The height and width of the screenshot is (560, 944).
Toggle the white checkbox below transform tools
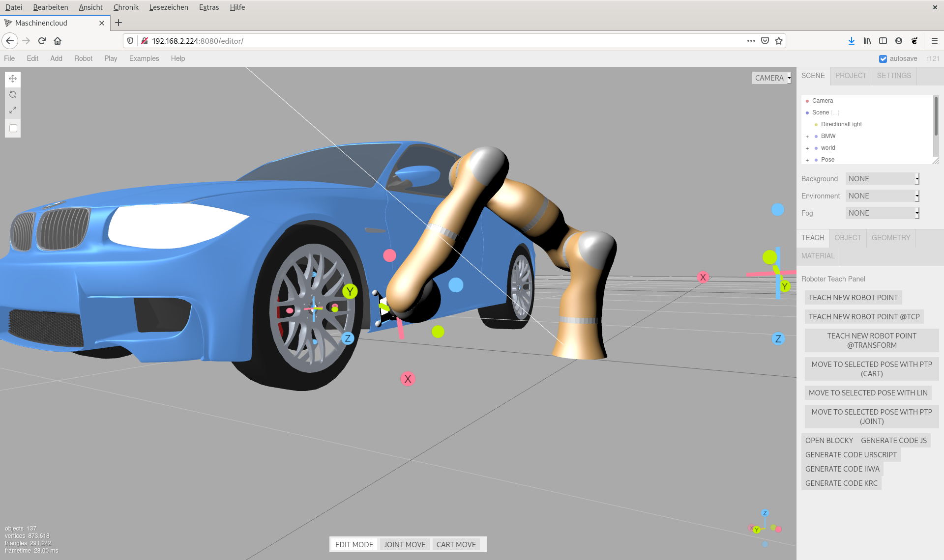pyautogui.click(x=13, y=128)
